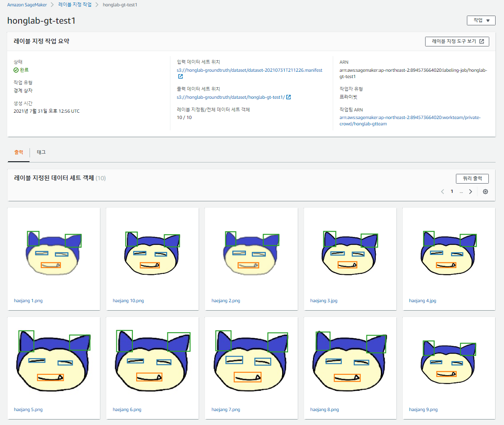The width and height of the screenshot is (504, 425).
Task: Click the 쿼리 출력 button
Action: tap(472, 179)
